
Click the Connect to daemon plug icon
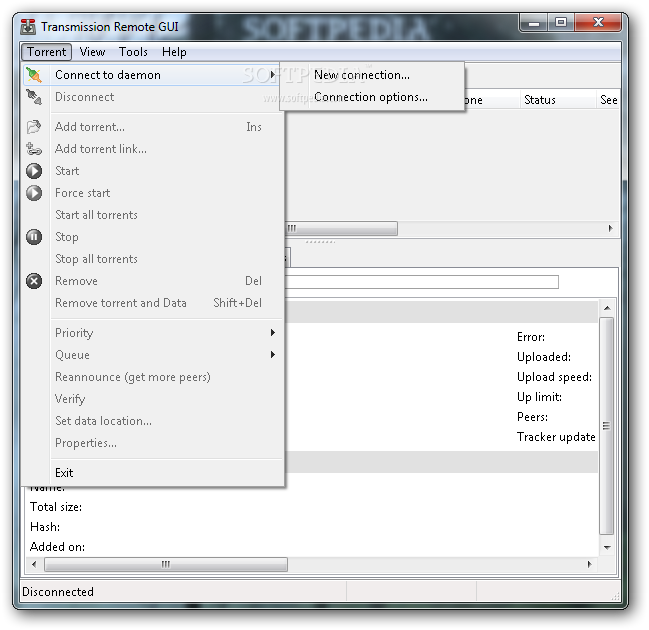point(34,75)
